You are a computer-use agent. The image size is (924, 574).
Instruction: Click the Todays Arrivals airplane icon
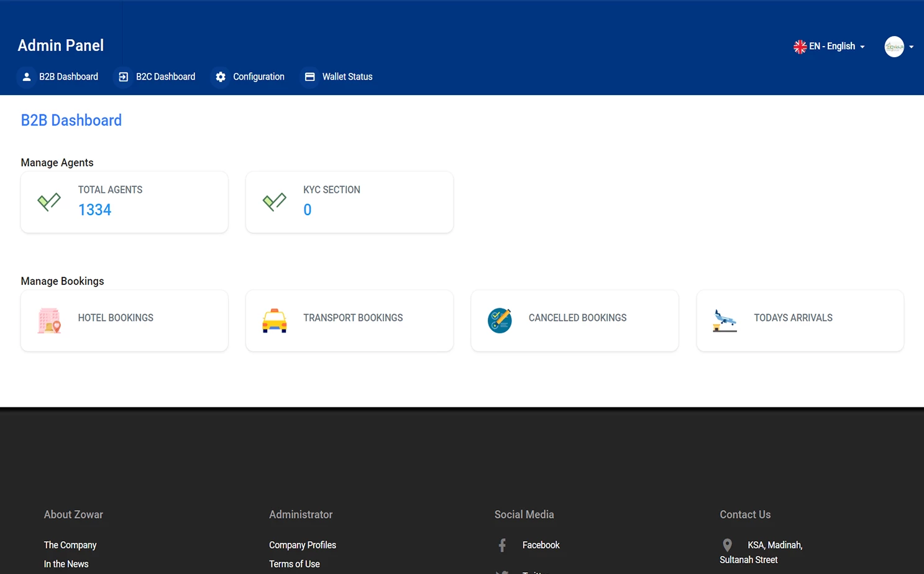point(725,320)
